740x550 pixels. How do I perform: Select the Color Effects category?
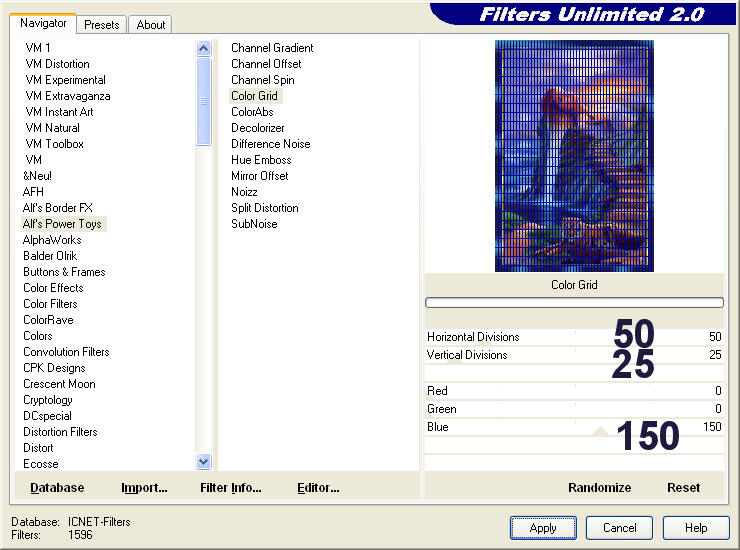(x=53, y=289)
